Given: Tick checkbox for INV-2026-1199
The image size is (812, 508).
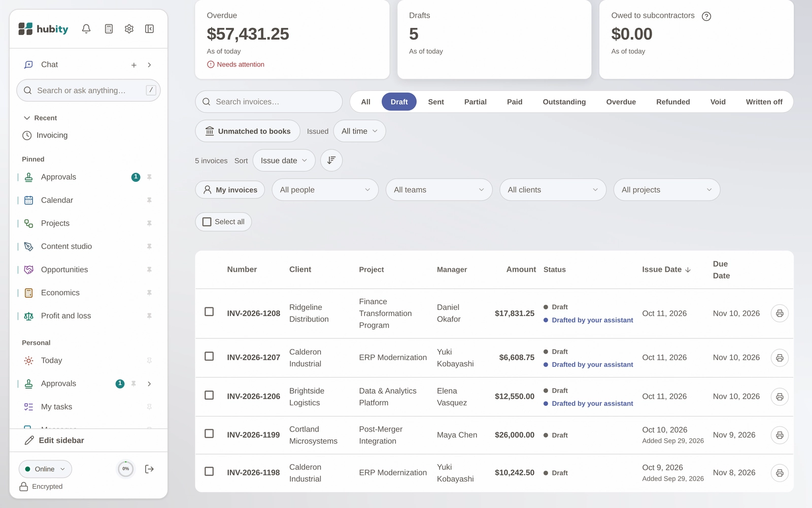Looking at the screenshot, I should click(x=209, y=433).
